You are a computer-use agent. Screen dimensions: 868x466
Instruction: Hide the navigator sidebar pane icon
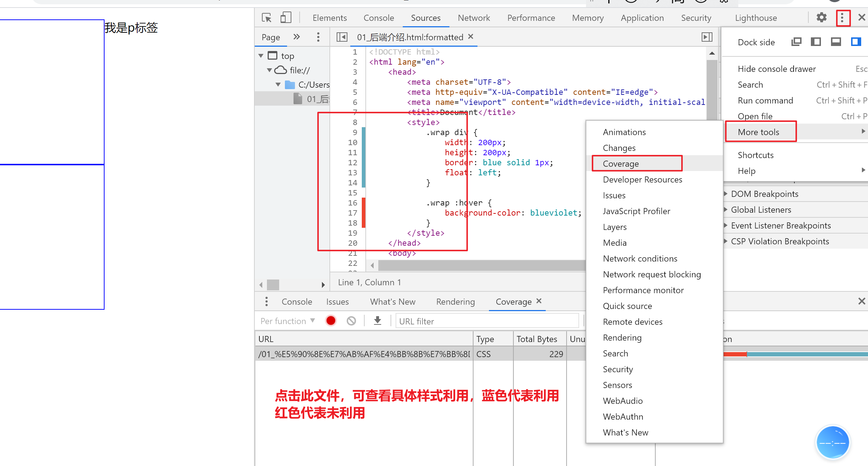coord(342,37)
